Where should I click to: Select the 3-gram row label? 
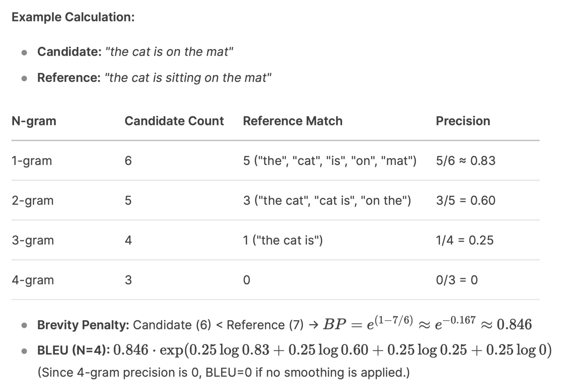pyautogui.click(x=33, y=240)
